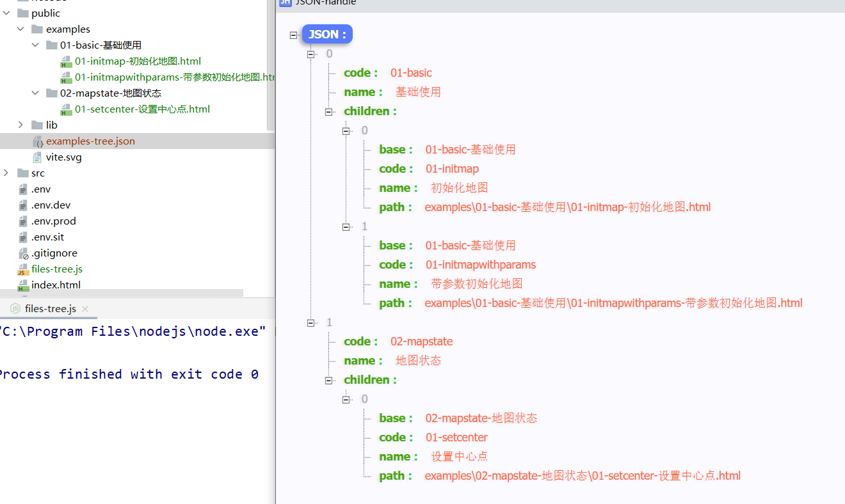Collapse the examples folder chevron
The image size is (845, 504).
(20, 29)
